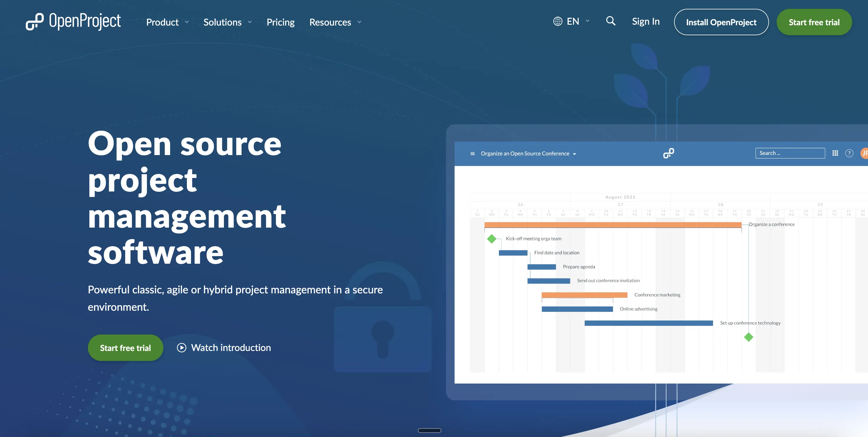This screenshot has height=437, width=868.
Task: Click the 'Online advertising' label
Action: click(x=638, y=309)
